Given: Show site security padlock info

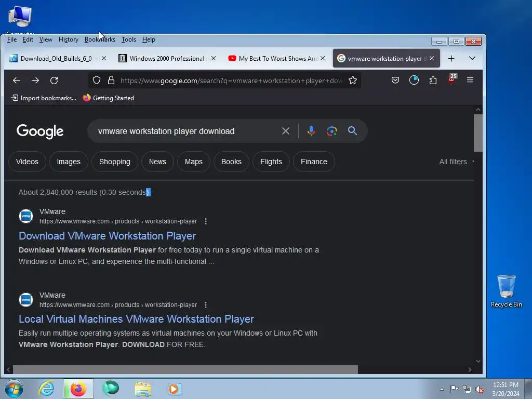Looking at the screenshot, I should tap(111, 81).
